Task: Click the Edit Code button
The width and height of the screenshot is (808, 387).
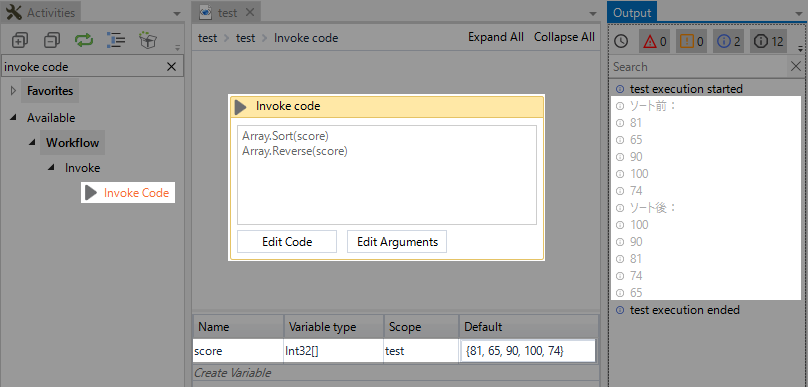Action: 287,242
